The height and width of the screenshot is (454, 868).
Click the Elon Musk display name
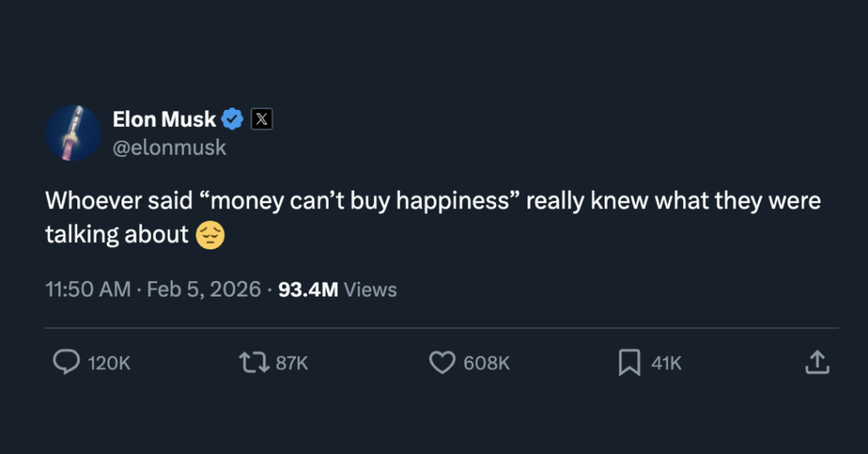coord(164,119)
